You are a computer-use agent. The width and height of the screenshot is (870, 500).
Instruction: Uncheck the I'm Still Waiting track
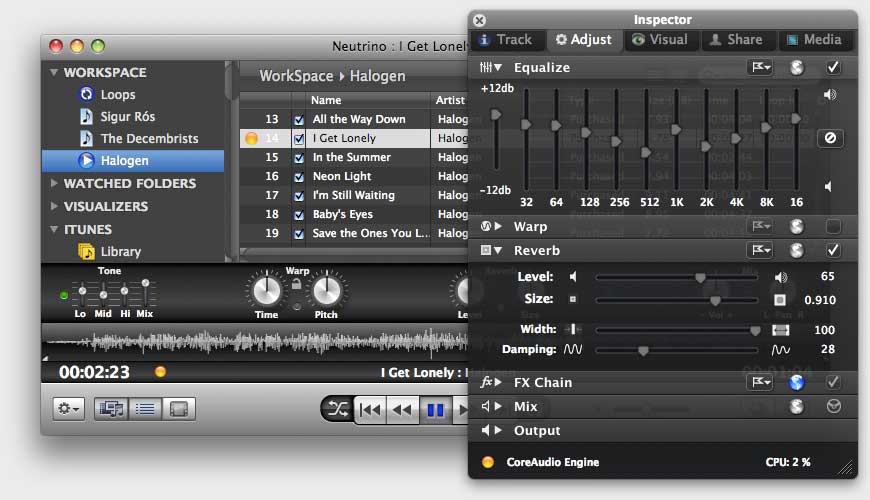point(299,196)
